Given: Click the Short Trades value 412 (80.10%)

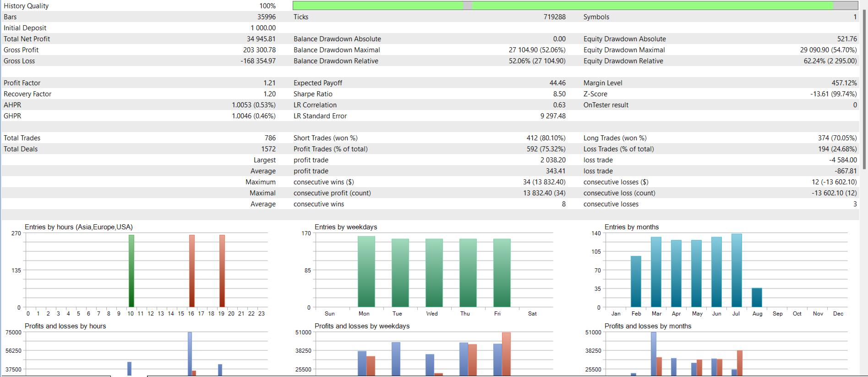Looking at the screenshot, I should pyautogui.click(x=546, y=138).
